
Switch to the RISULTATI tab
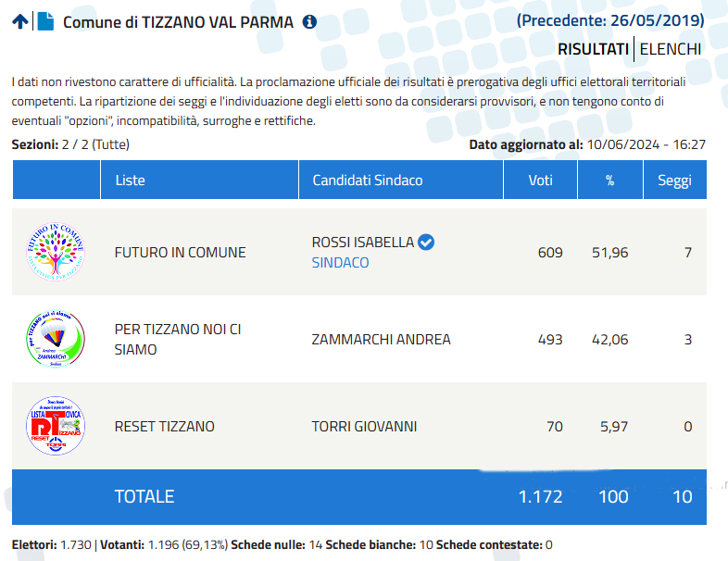(593, 49)
